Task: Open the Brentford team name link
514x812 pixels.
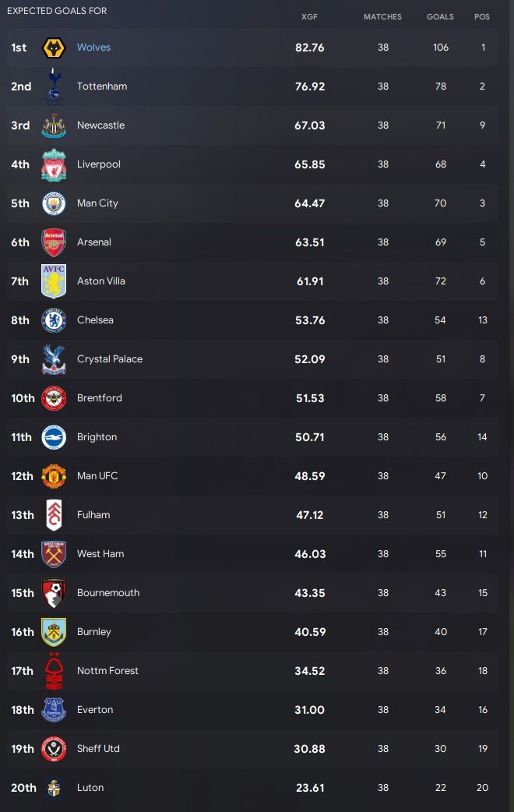Action: (100, 397)
